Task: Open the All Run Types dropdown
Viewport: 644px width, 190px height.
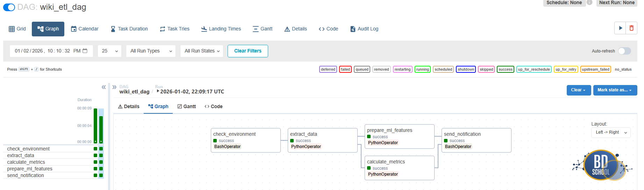Action: coord(151,51)
